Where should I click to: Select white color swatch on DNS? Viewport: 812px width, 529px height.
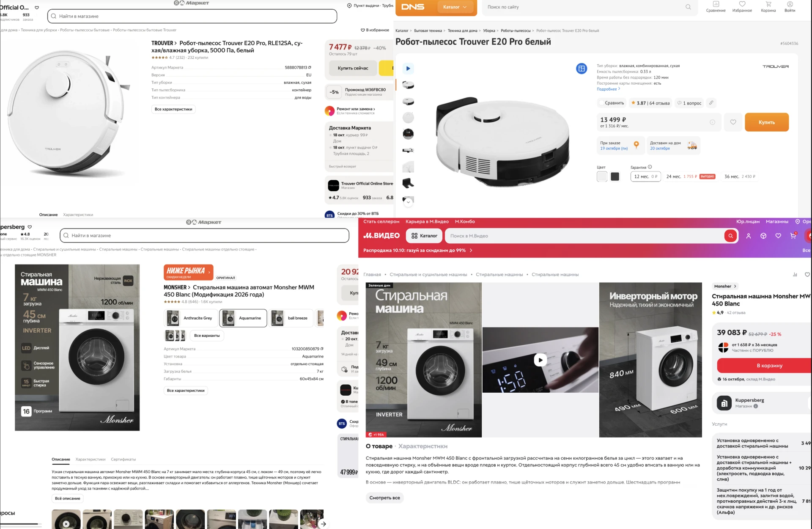click(x=602, y=176)
